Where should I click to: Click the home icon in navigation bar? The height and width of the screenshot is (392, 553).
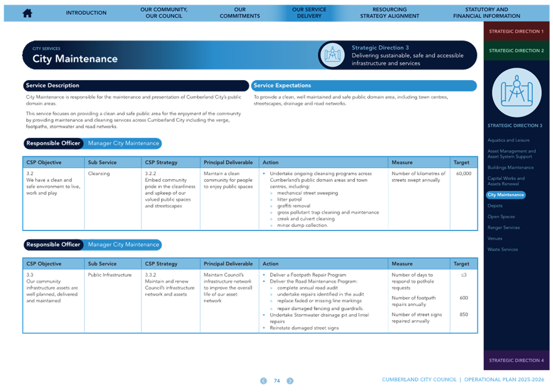click(x=27, y=13)
